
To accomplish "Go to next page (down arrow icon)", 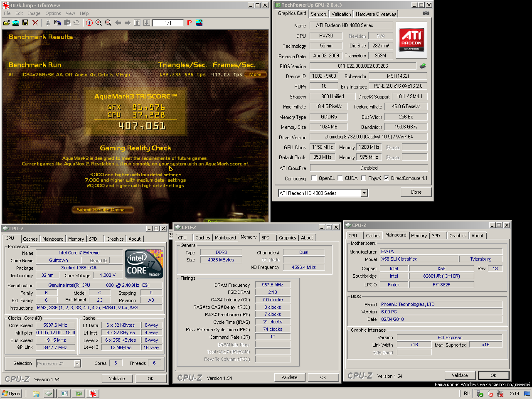I will coord(147,23).
